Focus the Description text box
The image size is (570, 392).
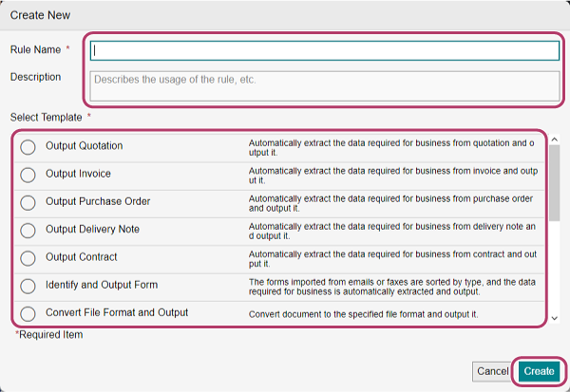[324, 85]
